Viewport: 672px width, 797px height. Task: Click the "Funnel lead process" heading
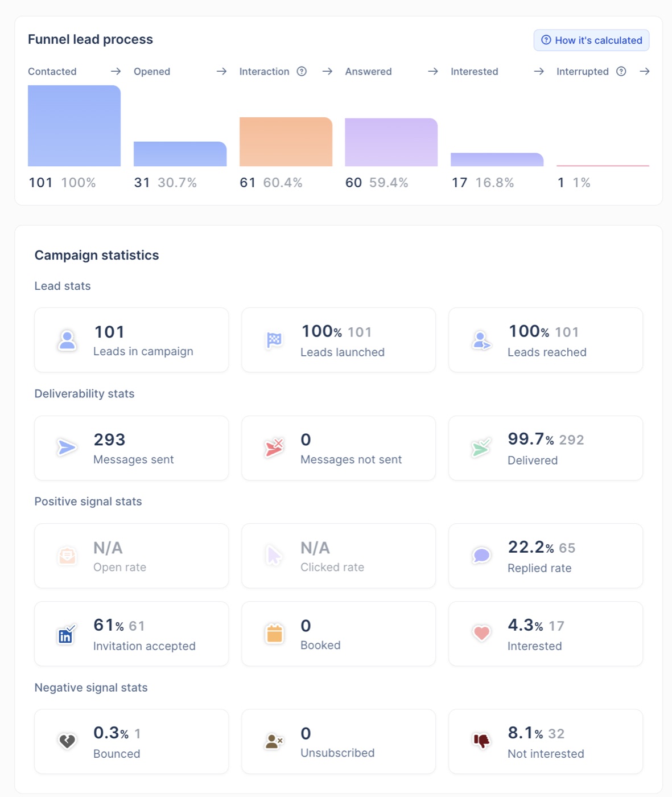click(90, 39)
